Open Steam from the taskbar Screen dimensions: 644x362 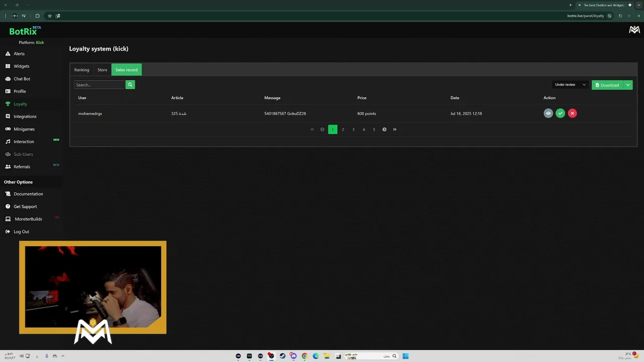pyautogui.click(x=282, y=356)
